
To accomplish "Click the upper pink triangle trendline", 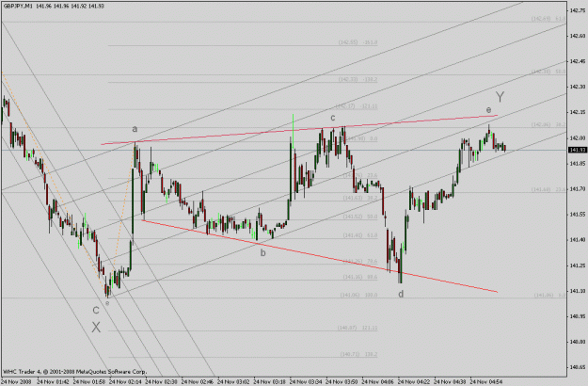I will pos(299,130).
